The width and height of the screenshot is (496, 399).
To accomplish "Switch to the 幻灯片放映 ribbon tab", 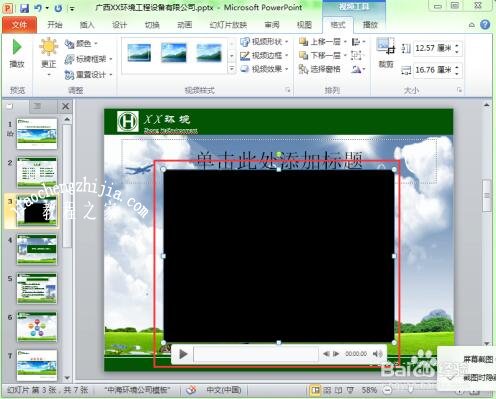I will pos(228,25).
